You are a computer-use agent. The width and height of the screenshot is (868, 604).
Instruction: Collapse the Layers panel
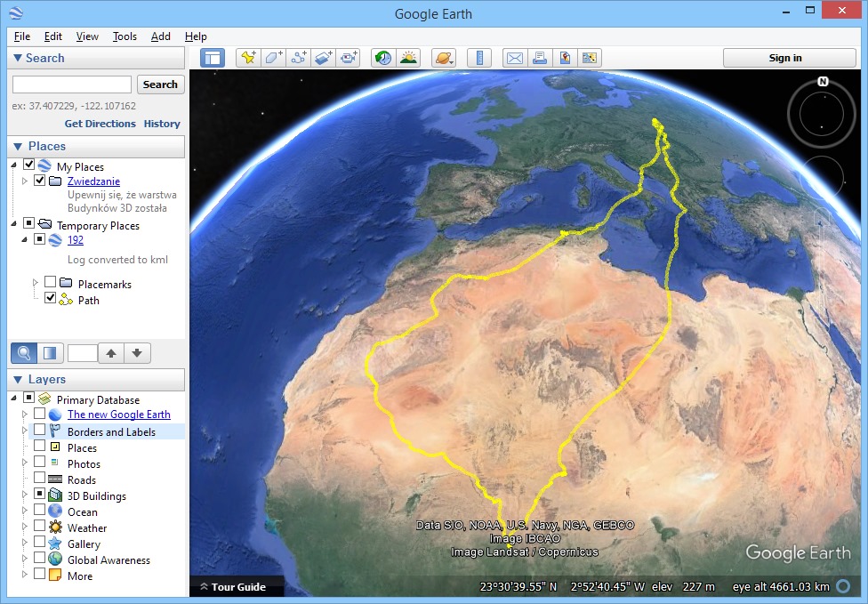(18, 379)
